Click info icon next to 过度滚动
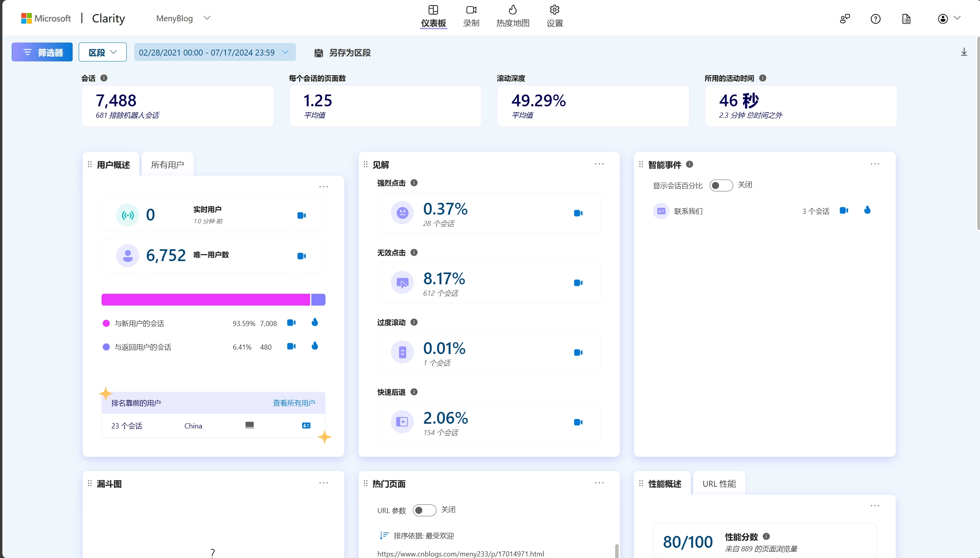The width and height of the screenshot is (980, 558). [414, 322]
